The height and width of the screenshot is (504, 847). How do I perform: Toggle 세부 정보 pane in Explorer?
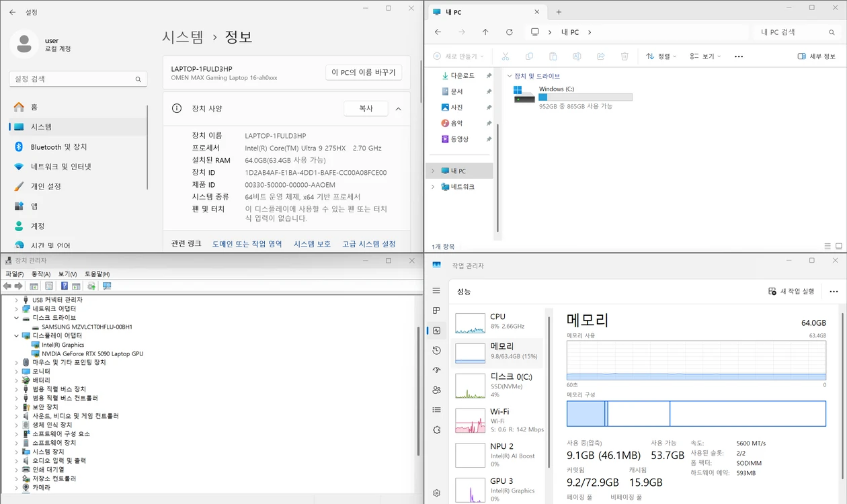816,56
